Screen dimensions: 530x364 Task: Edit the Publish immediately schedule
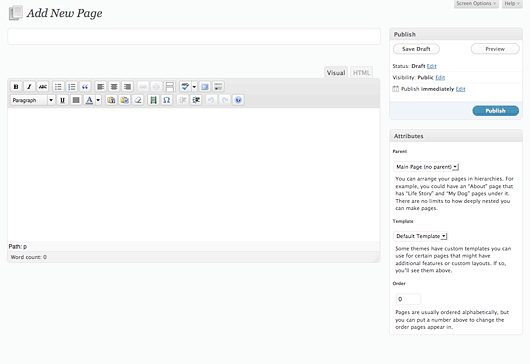pyautogui.click(x=460, y=89)
